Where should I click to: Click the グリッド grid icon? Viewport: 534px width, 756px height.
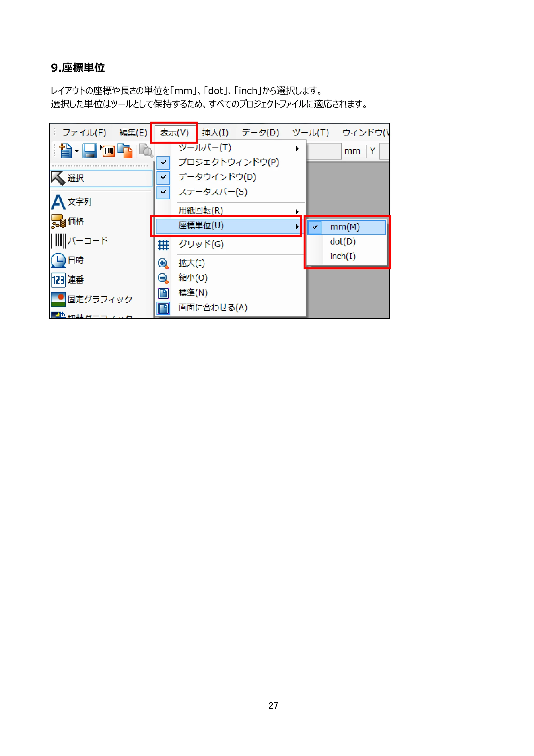point(163,245)
